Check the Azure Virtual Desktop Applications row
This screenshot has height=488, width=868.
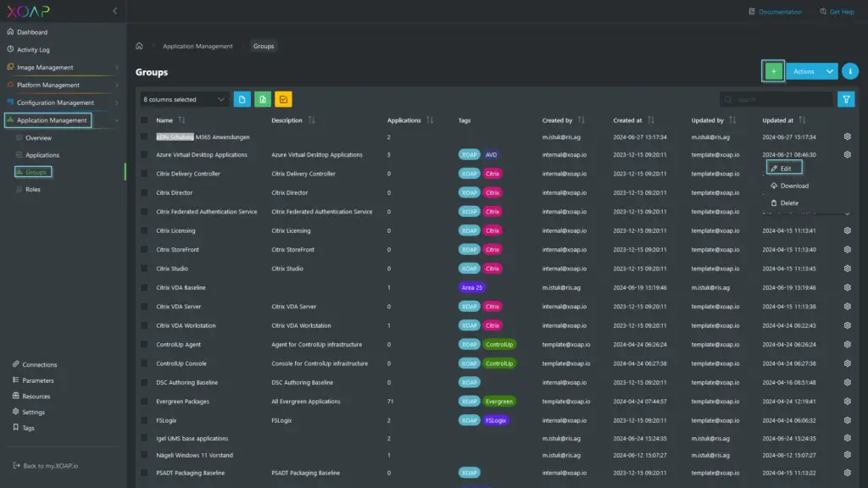click(x=144, y=154)
